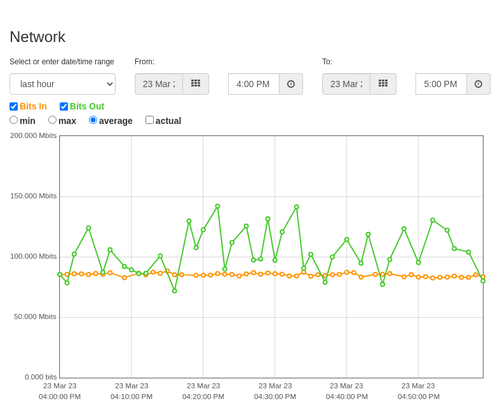Click the 'Bits Out' green label
Viewport: 500px width, 403px height.
(x=87, y=106)
